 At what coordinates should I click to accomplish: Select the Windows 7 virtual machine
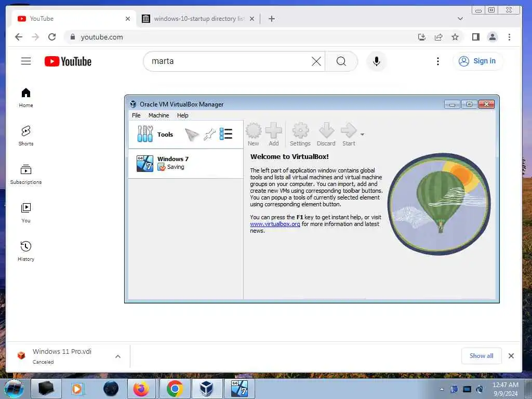pyautogui.click(x=186, y=164)
